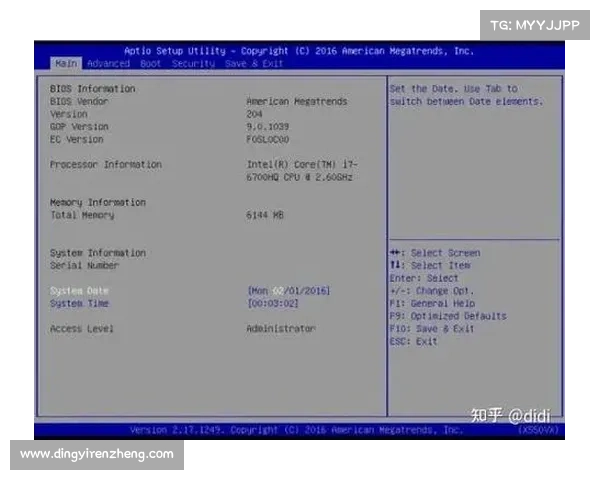Click the GOP version value 9.0.1039
Viewport: 600px width, 480px height.
point(268,127)
